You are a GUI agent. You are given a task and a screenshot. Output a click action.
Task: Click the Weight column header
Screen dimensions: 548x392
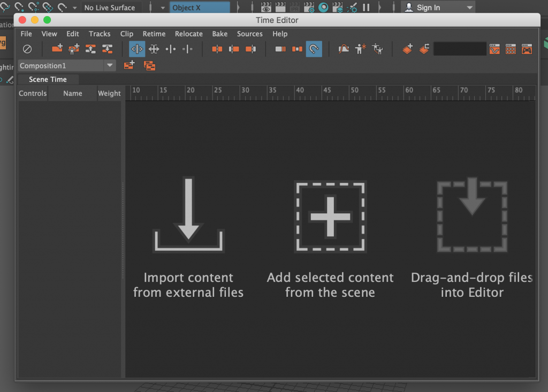[109, 93]
